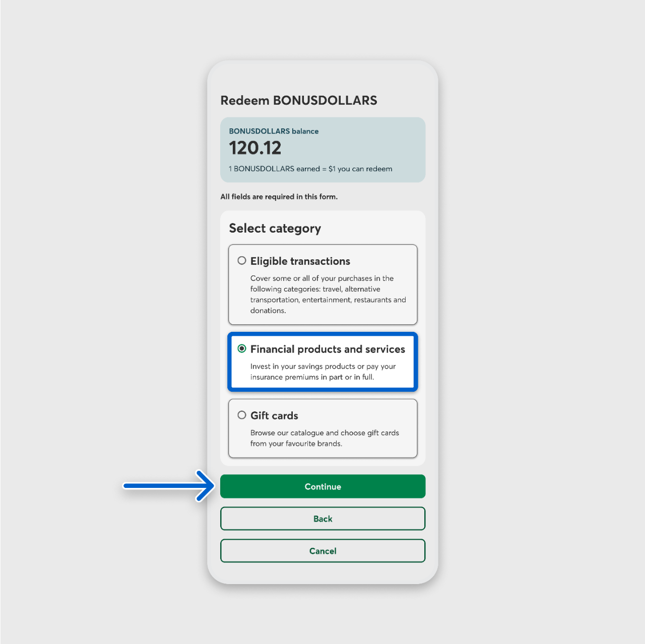Click the 120.12 balance amount
The height and width of the screenshot is (644, 645).
tap(255, 148)
